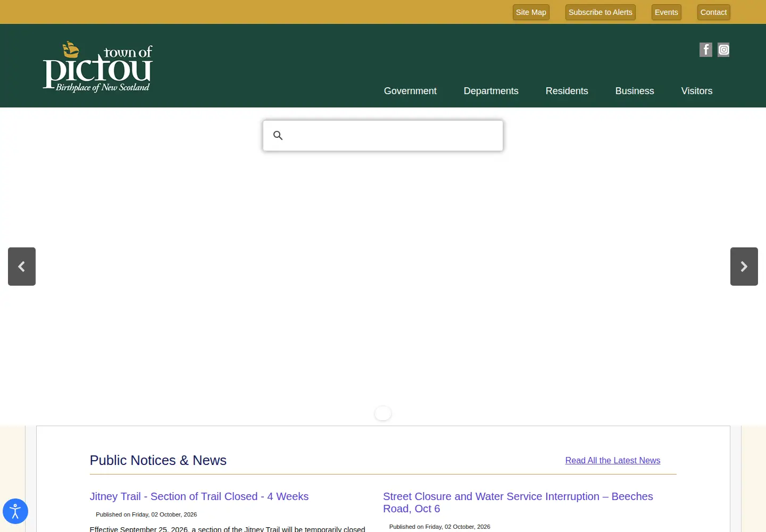Select the slideshow position dot
766x532 pixels.
pyautogui.click(x=383, y=413)
